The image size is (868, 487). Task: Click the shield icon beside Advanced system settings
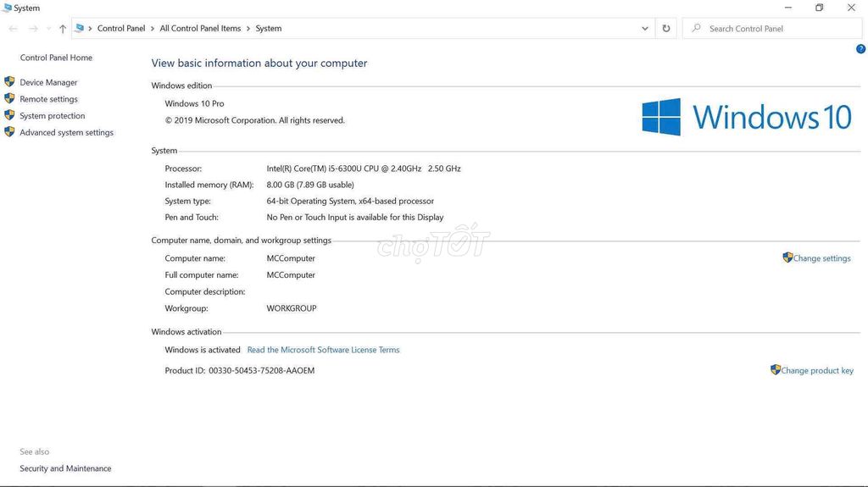click(9, 132)
